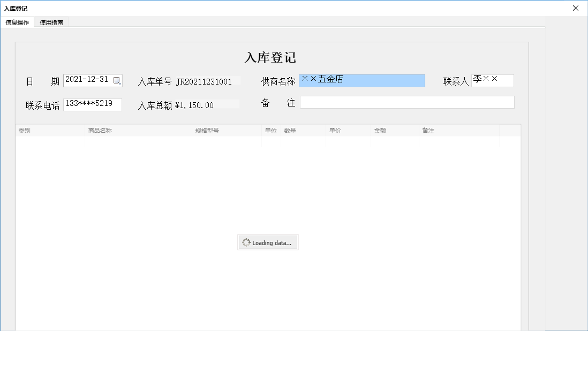588x381 pixels.
Task: Click the 备注 remarks input field
Action: [x=407, y=102]
